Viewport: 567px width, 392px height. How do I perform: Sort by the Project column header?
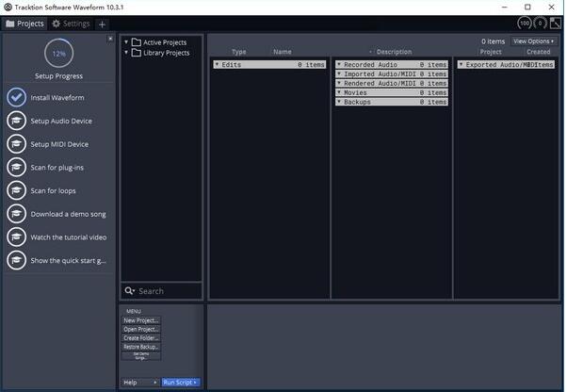pyautogui.click(x=491, y=52)
